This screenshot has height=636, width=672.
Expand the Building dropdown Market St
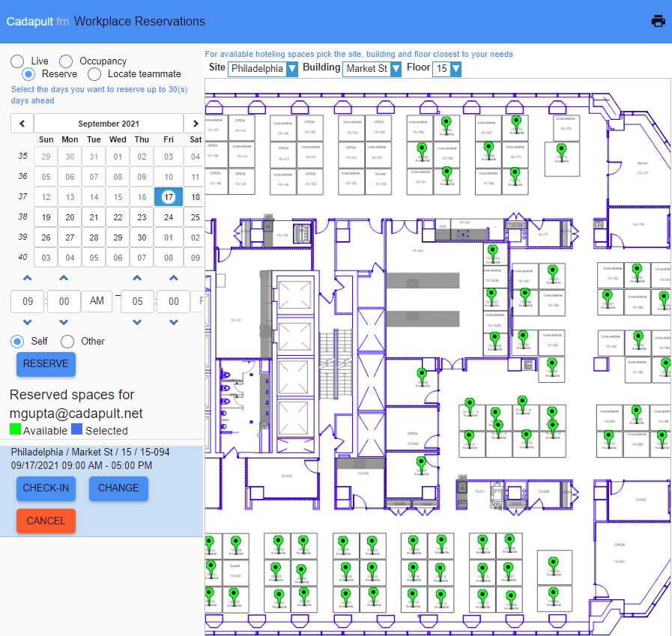[372, 69]
